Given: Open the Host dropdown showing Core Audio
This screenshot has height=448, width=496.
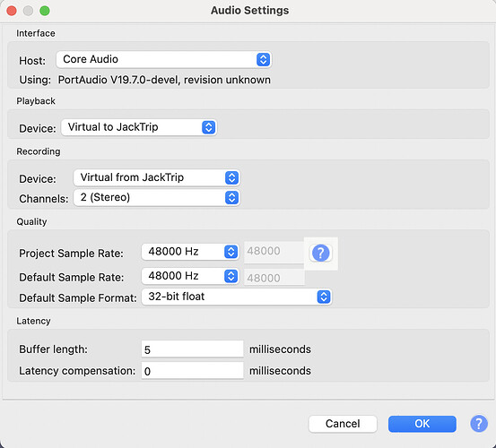Looking at the screenshot, I should click(x=163, y=59).
